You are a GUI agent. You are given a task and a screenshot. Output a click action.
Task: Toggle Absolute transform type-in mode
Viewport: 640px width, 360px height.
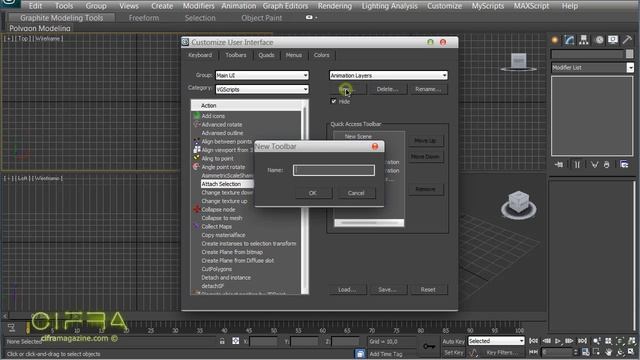[x=236, y=341]
